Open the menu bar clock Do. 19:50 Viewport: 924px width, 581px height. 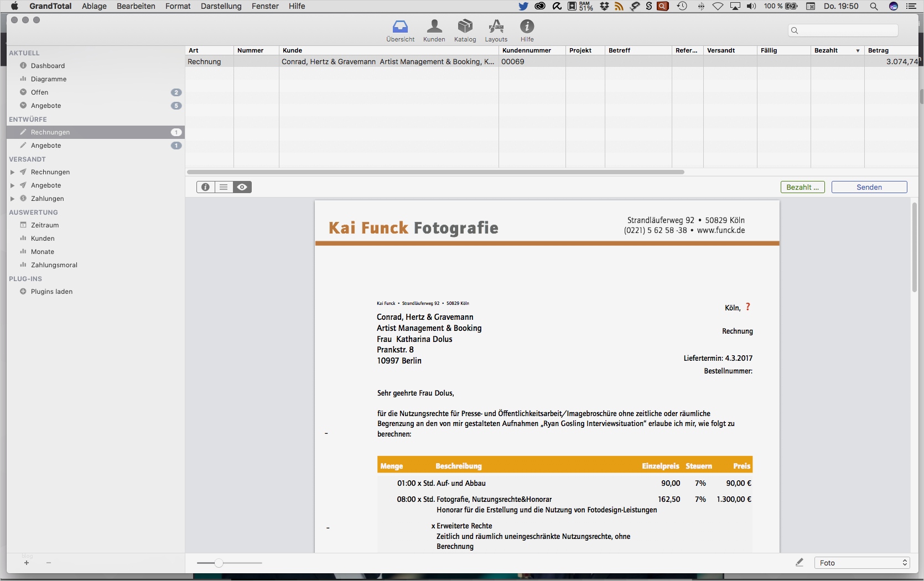(841, 6)
